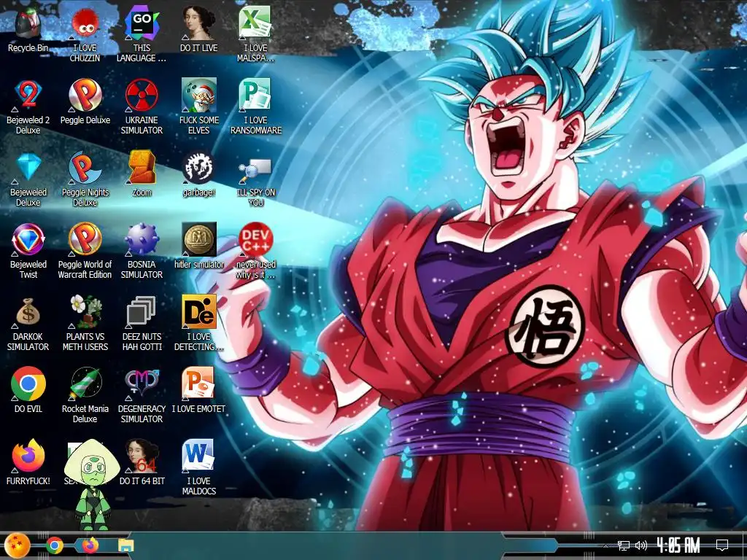Click the Santa elf bowling icon
Screen dimensions: 747x560
pyautogui.click(x=198, y=96)
